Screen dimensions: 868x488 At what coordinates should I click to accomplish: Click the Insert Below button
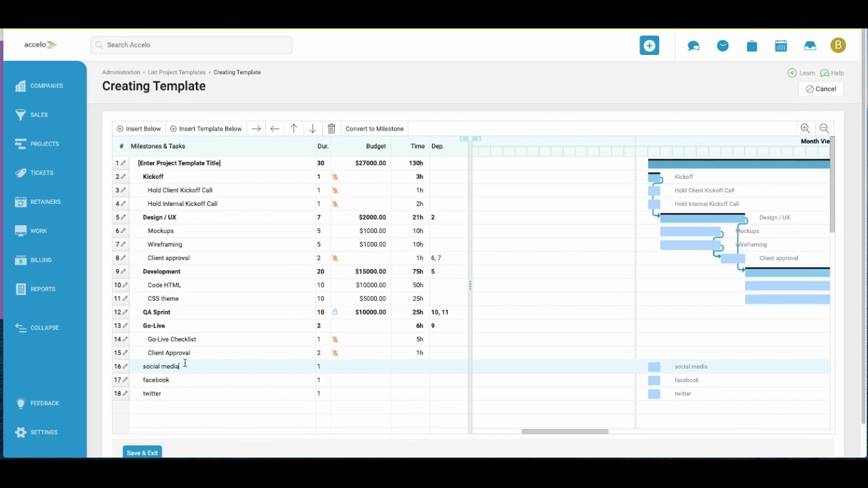click(139, 129)
